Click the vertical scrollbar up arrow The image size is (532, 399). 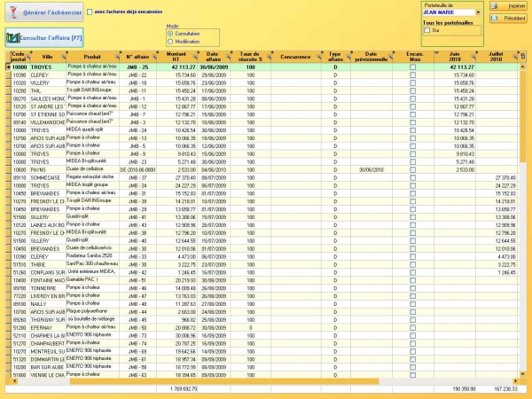point(523,66)
